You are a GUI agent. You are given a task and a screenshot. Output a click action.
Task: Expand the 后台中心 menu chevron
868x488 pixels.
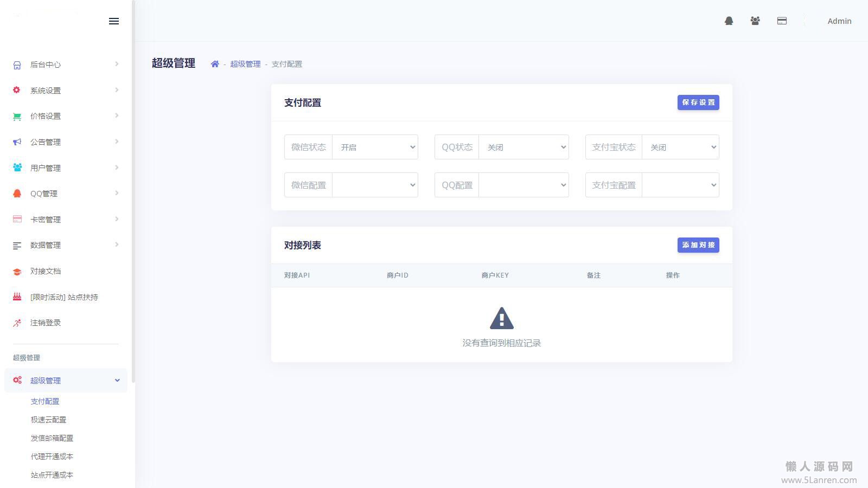(x=117, y=64)
